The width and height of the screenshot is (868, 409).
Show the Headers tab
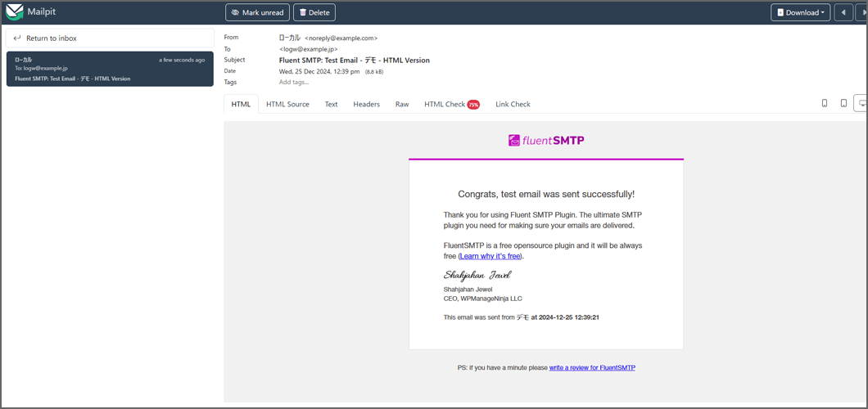pos(366,104)
